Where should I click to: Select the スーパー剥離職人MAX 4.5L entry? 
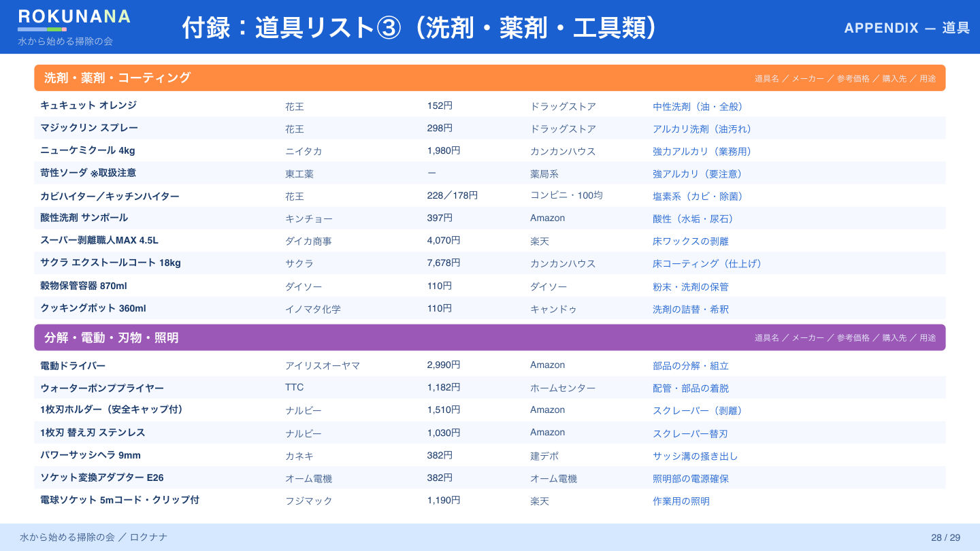pyautogui.click(x=99, y=240)
